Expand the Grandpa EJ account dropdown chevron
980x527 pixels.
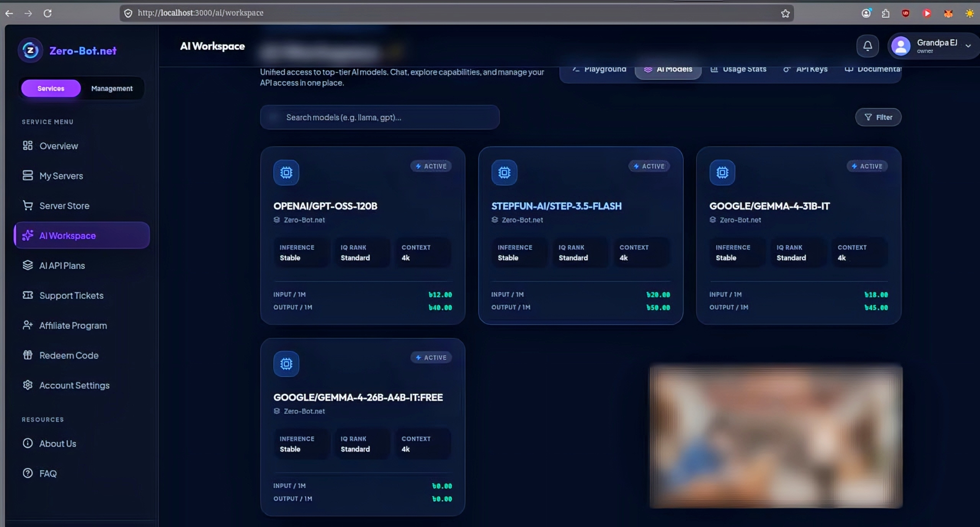tap(968, 46)
